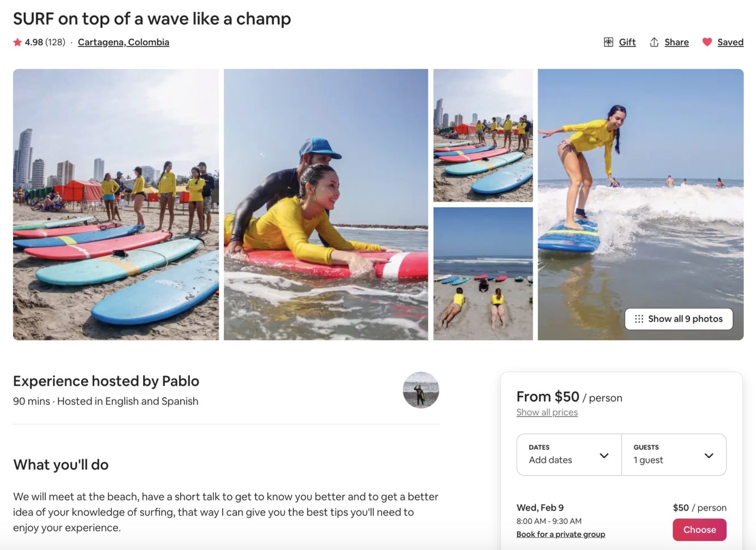Click the share arrow icon
This screenshot has height=550, width=756.
click(654, 42)
